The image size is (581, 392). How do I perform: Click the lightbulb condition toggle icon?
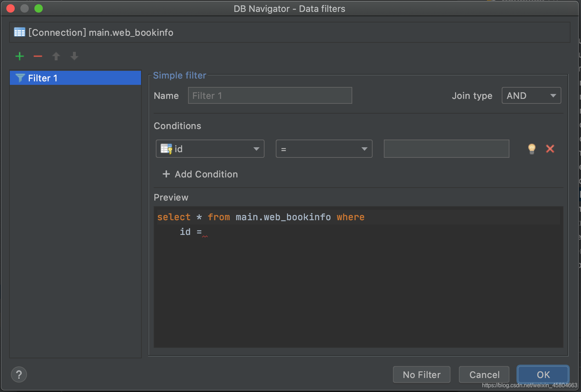(x=532, y=149)
